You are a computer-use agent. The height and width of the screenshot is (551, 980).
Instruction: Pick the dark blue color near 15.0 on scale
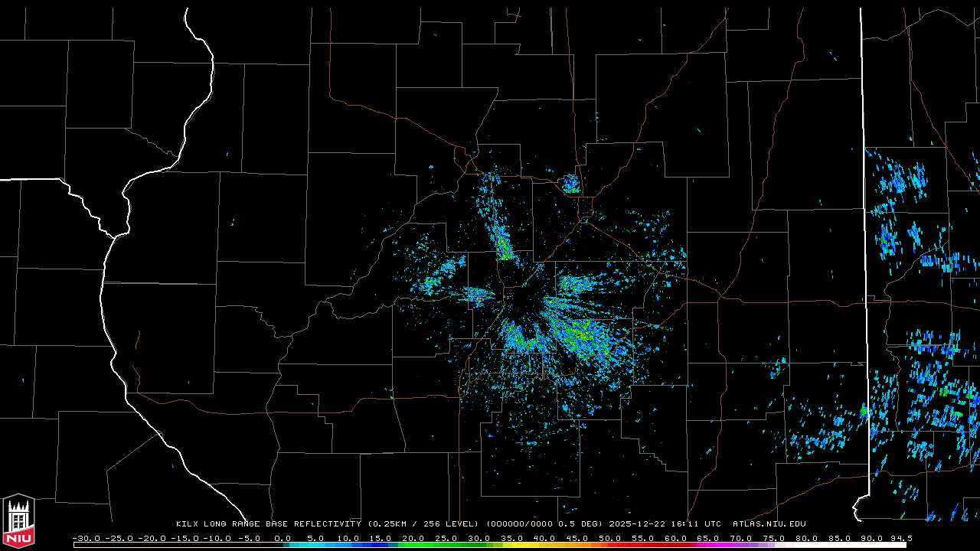coord(381,545)
